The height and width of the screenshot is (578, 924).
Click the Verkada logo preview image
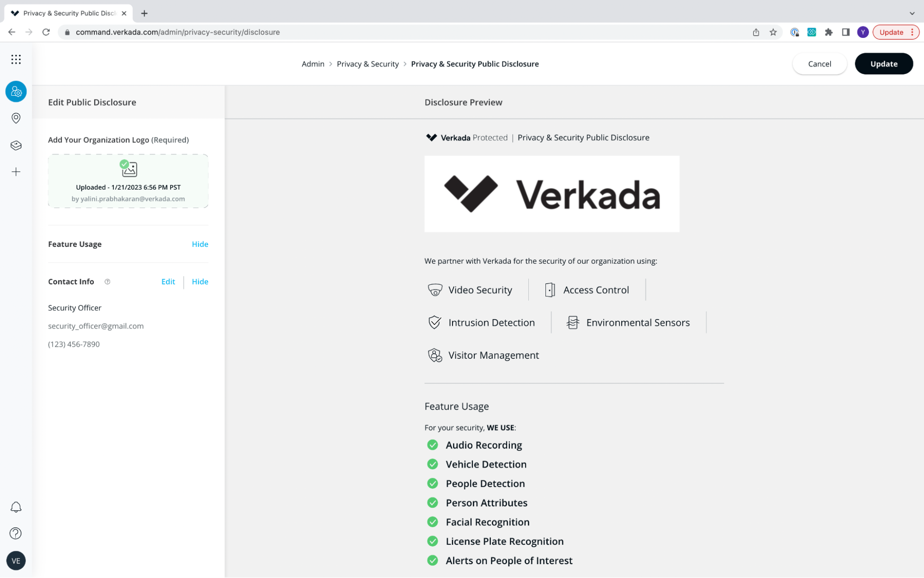[x=551, y=194]
